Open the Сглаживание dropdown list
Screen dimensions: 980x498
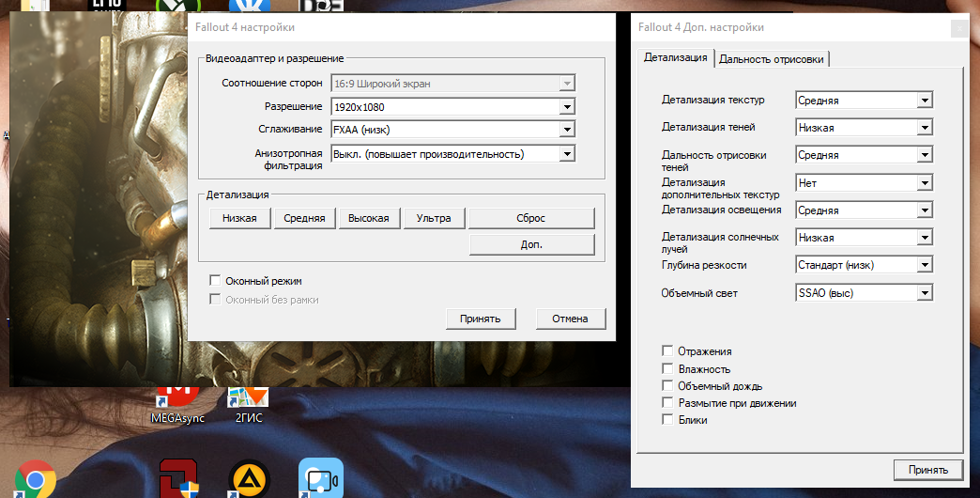click(x=566, y=130)
